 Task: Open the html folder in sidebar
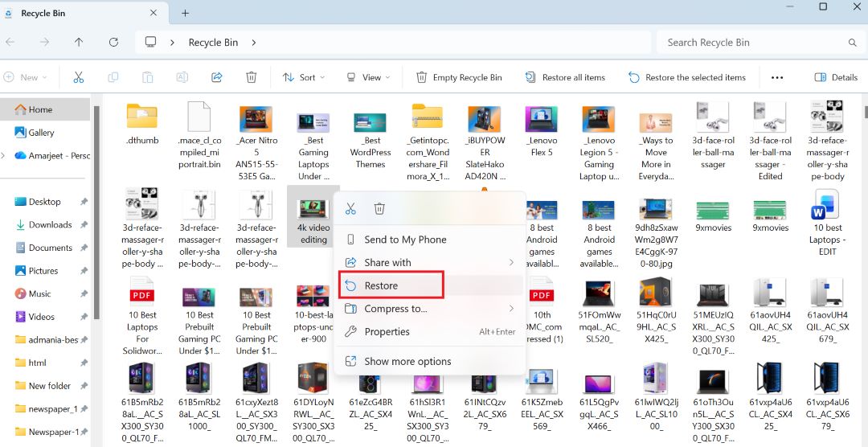point(37,363)
